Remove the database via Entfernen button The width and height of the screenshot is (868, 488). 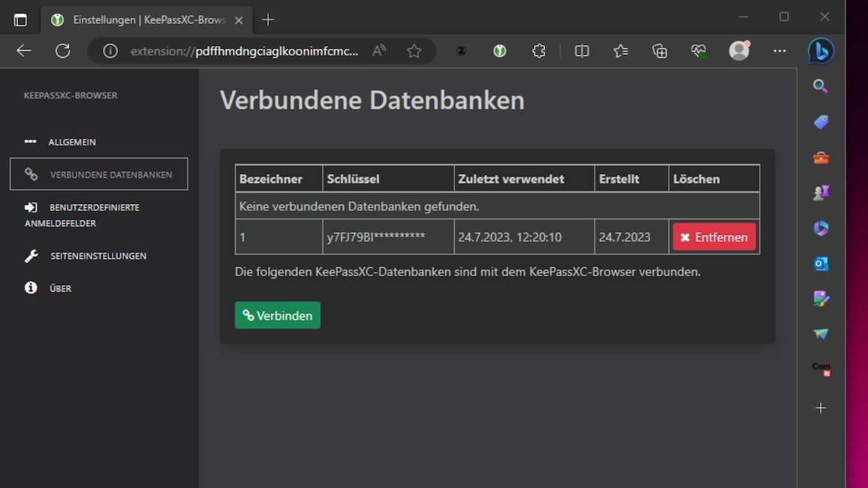(713, 236)
